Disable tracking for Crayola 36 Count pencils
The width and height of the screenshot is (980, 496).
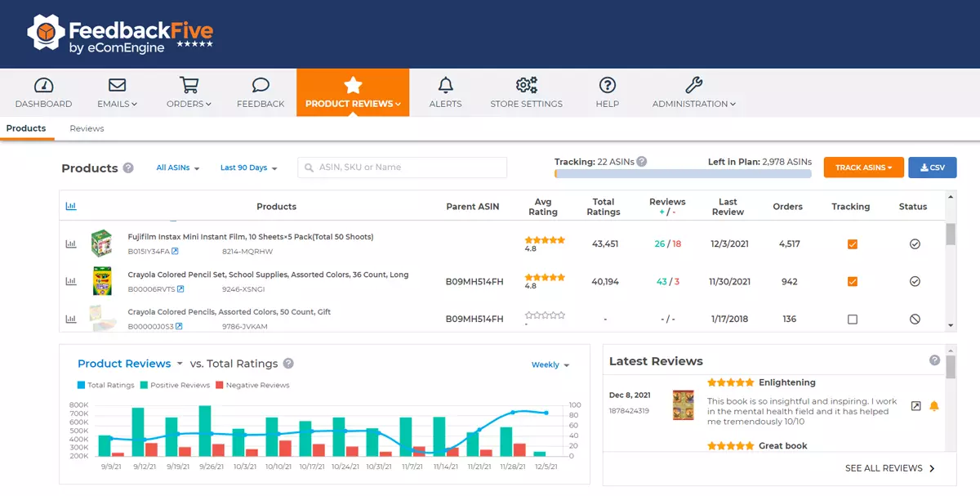point(852,282)
